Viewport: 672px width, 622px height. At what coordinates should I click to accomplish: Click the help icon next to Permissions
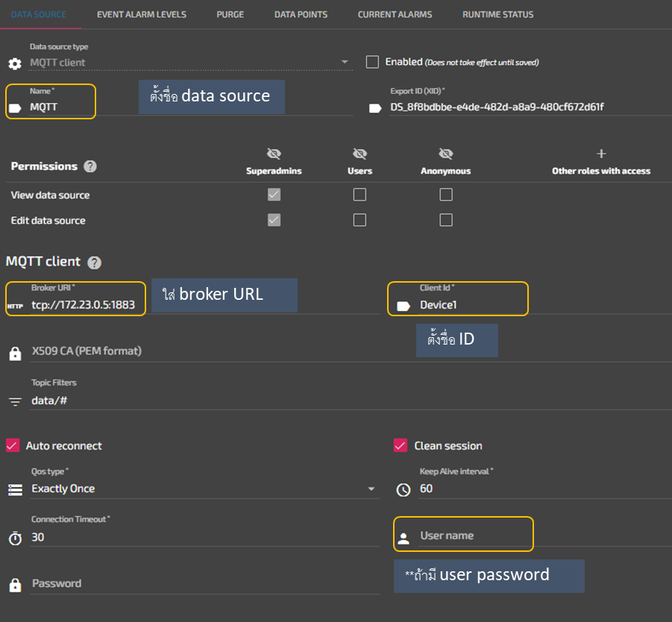tap(90, 166)
